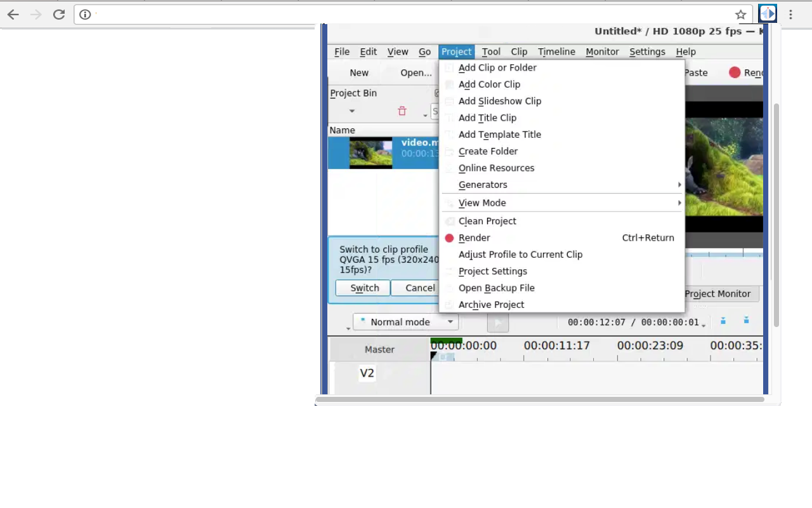Select Render in the Project menu
Viewport: 812px width, 508px height.
(561, 238)
